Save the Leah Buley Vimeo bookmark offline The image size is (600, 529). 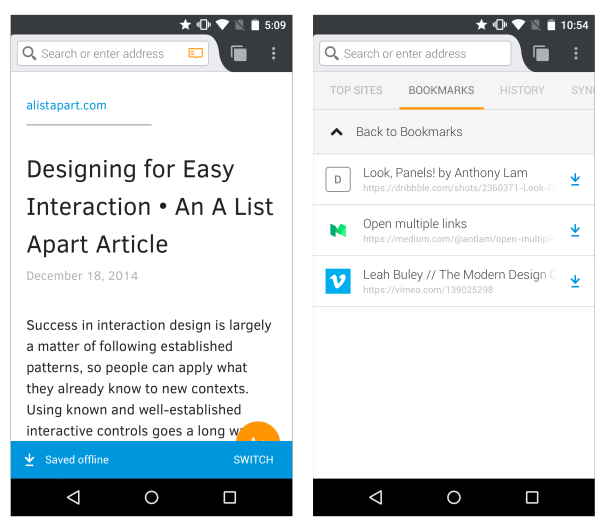pyautogui.click(x=575, y=282)
